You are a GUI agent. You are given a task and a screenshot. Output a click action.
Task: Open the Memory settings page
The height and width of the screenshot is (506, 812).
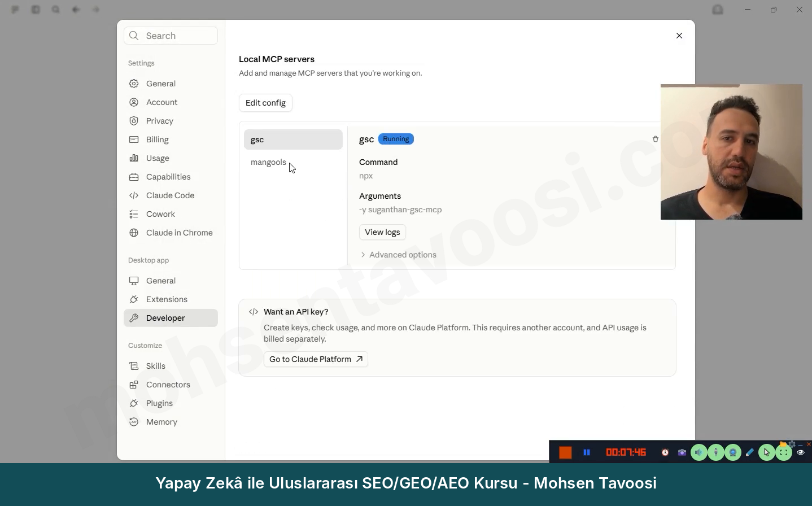point(171,422)
